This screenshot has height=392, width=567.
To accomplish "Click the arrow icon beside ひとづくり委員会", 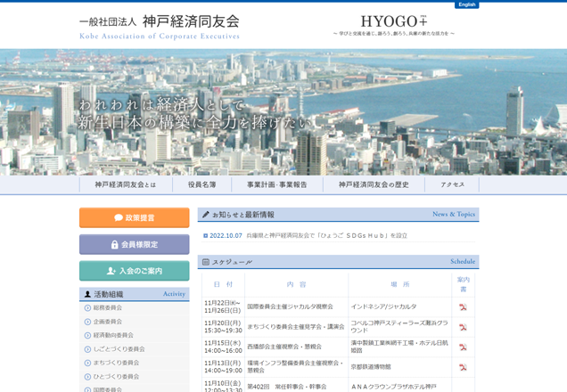I will point(87,377).
